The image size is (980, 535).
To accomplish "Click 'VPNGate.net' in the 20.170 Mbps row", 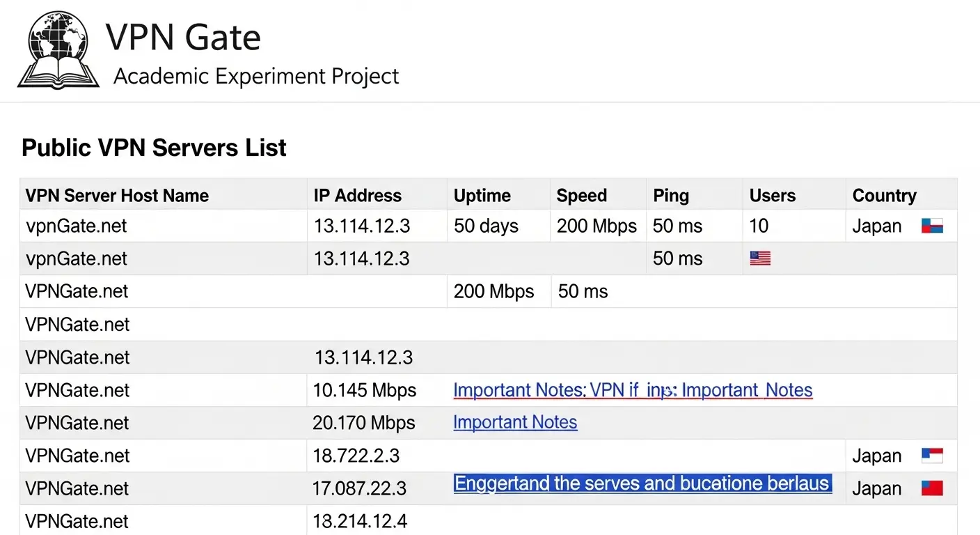I will pos(77,423).
